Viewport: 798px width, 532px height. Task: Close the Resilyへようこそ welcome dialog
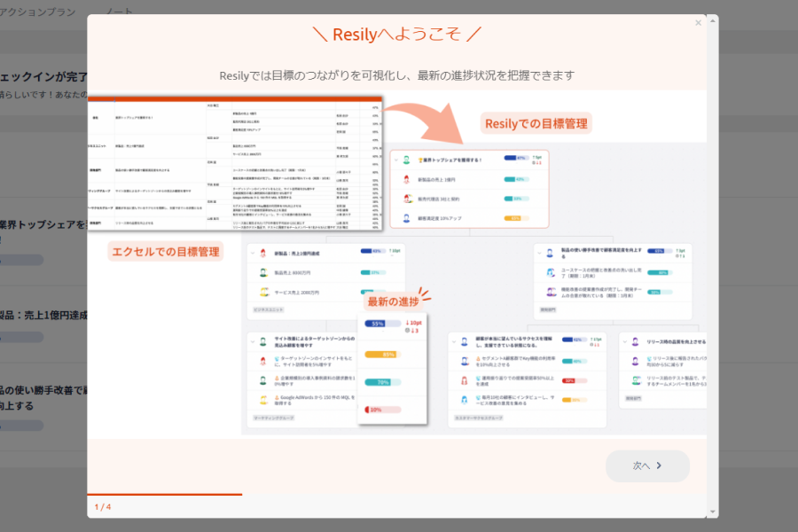pos(699,23)
